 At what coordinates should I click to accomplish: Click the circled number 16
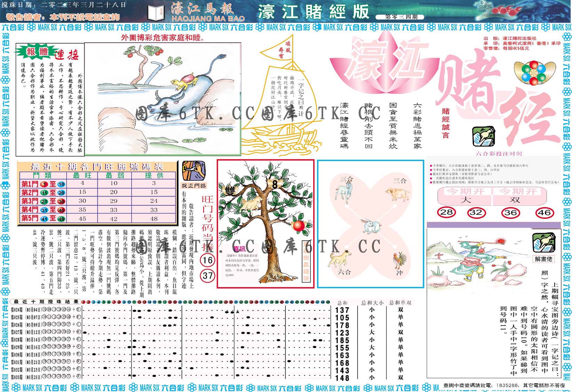coord(207,260)
